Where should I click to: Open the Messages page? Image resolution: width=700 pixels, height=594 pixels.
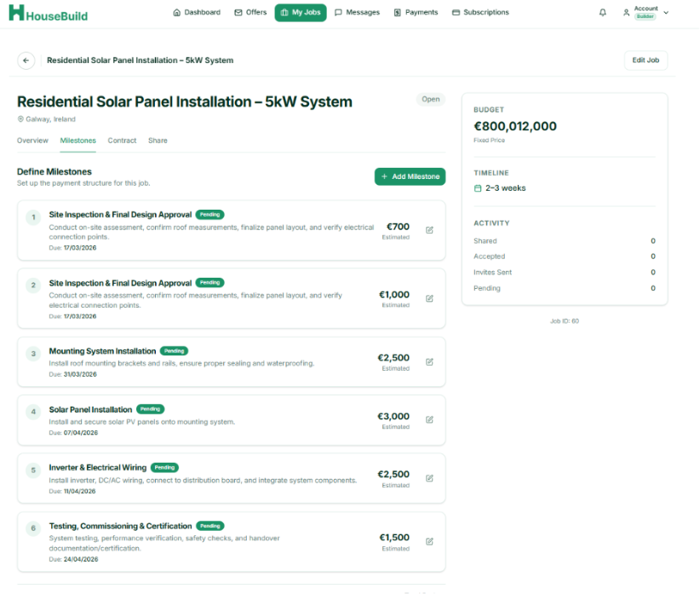pyautogui.click(x=357, y=13)
